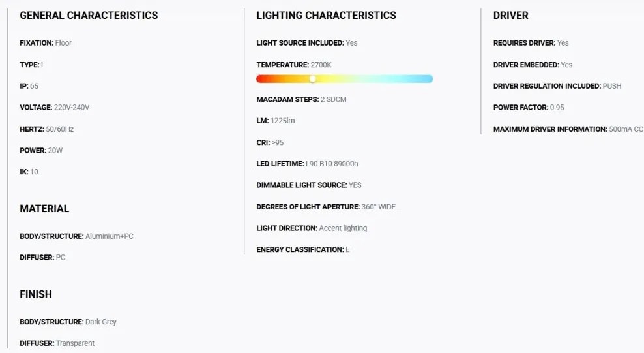
Task: Click the Material section heading
Action: tap(44, 209)
